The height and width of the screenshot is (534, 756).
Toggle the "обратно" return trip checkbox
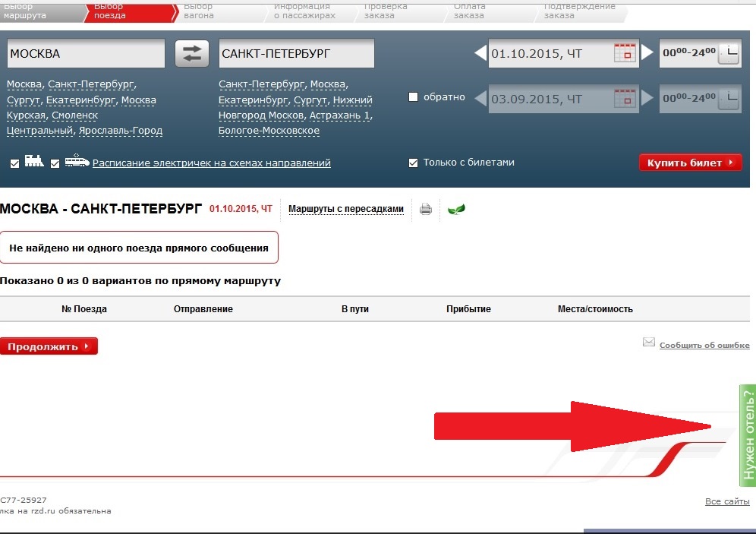coord(414,97)
